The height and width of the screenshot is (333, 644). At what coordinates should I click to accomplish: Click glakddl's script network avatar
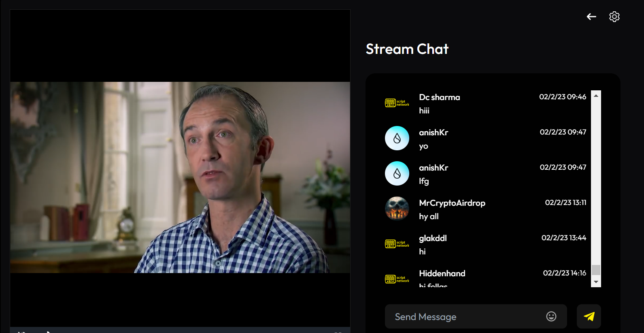397,244
